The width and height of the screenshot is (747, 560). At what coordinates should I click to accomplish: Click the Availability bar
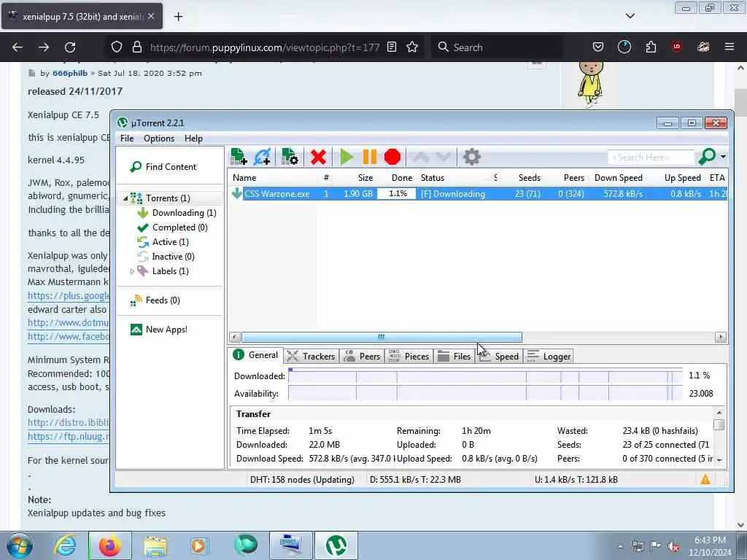coord(485,394)
